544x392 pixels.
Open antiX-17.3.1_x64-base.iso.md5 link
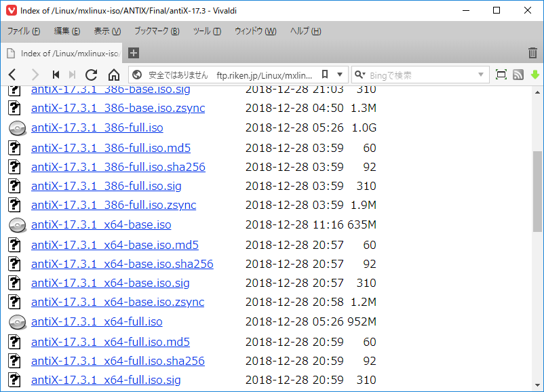(115, 245)
